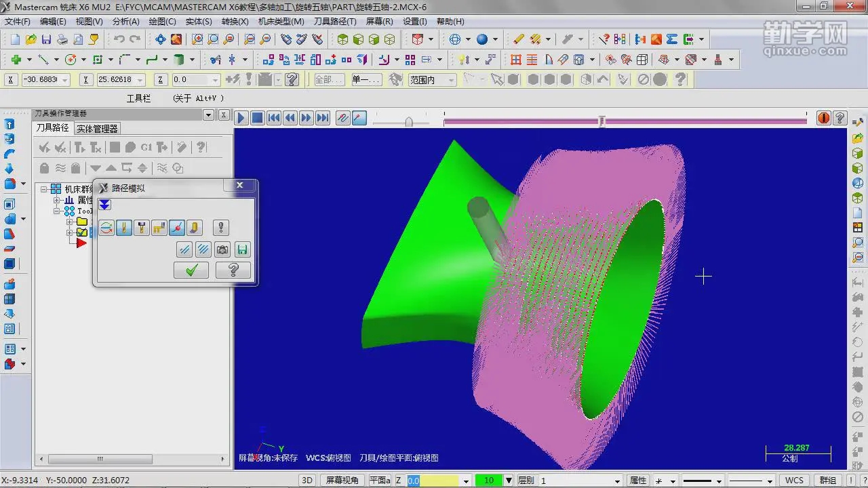The width and height of the screenshot is (868, 488).
Task: Click the undo arrow in top toolbar
Action: click(x=119, y=39)
